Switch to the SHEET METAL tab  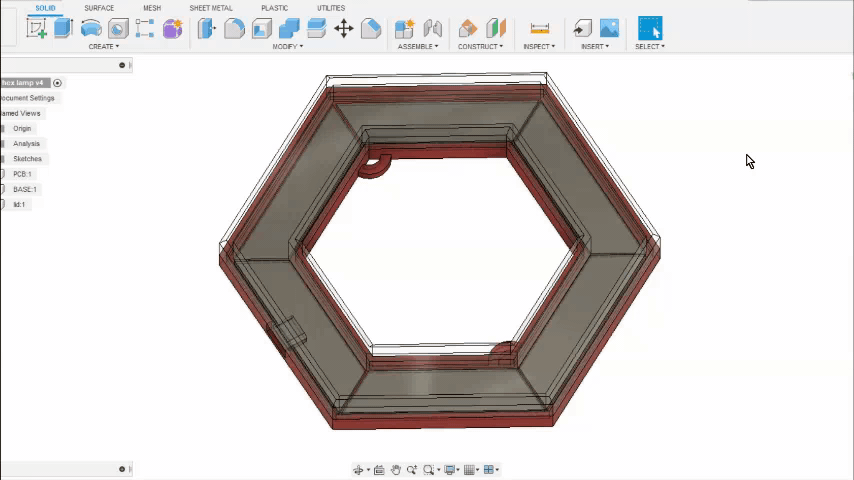211,8
